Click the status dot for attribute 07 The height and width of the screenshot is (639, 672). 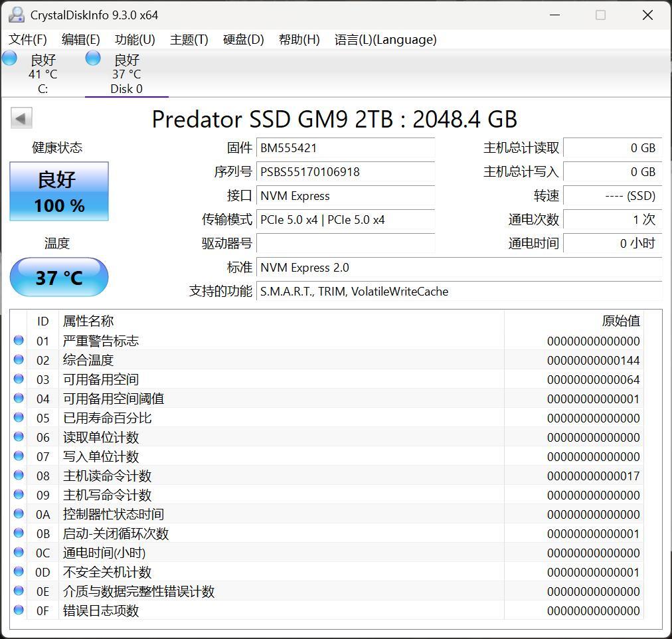pos(19,456)
